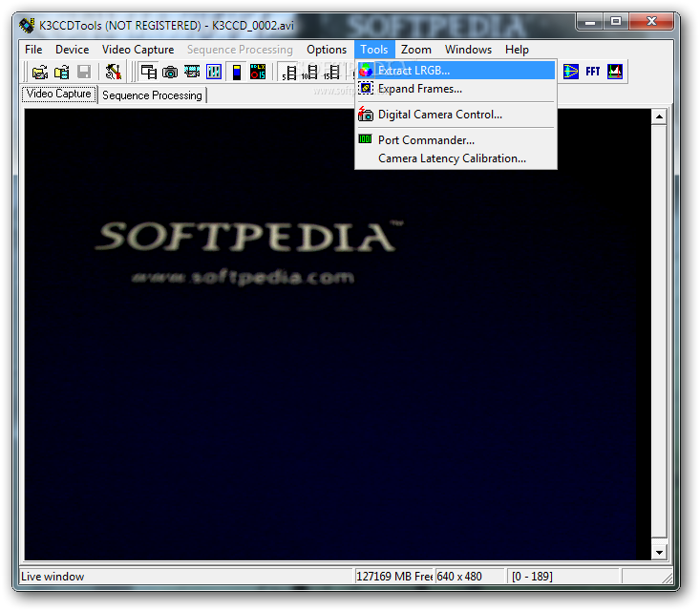Click the open image sequence toolbar icon
700x611 pixels.
[62, 72]
